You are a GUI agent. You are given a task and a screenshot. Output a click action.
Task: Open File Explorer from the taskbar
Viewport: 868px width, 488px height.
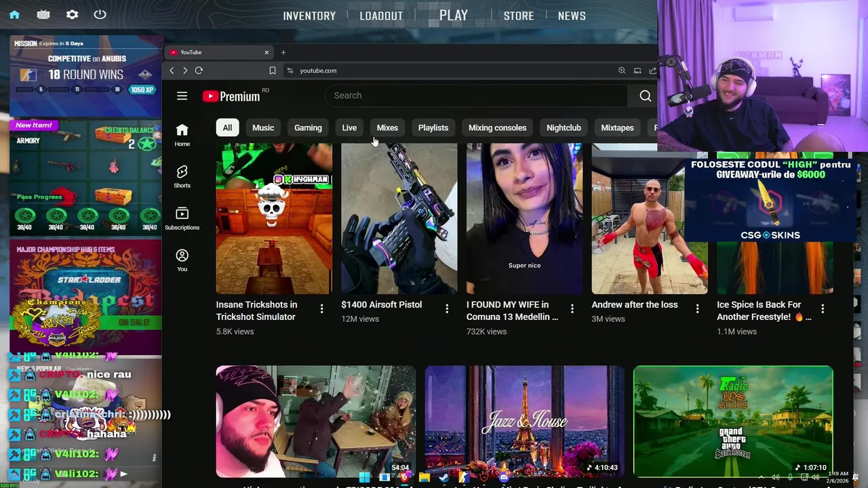point(425,476)
